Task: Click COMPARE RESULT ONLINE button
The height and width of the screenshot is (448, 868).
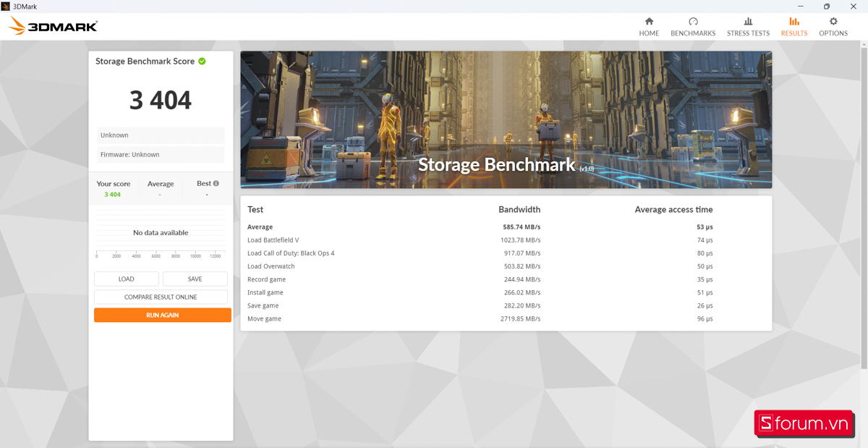Action: (161, 297)
